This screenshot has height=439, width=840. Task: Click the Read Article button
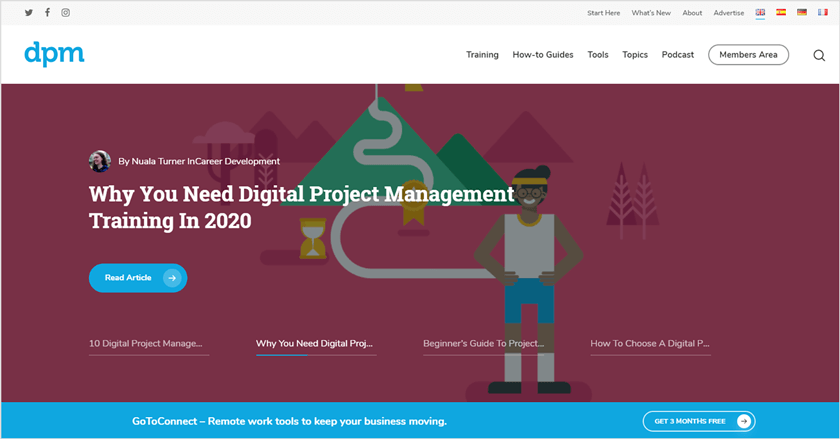click(138, 278)
